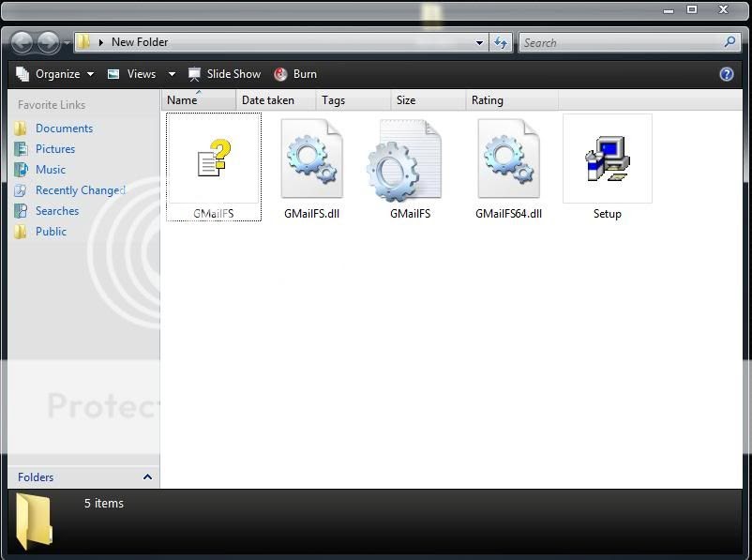Click the breadcrumb arrow before New Folder
This screenshot has height=560, width=752.
click(x=100, y=42)
